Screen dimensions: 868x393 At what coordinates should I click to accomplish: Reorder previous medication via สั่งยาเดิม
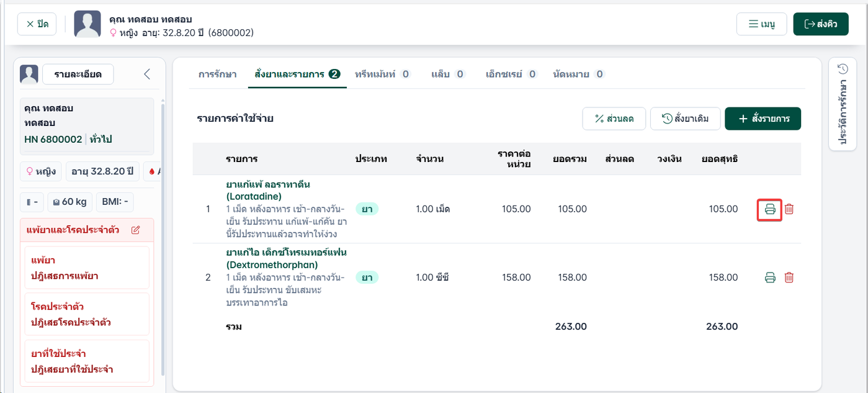click(x=685, y=119)
